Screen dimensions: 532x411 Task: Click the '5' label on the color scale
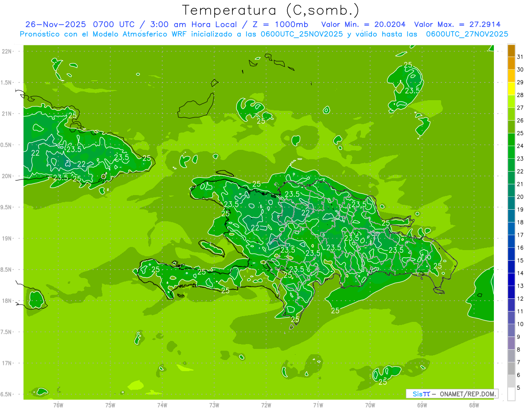pyautogui.click(x=519, y=388)
